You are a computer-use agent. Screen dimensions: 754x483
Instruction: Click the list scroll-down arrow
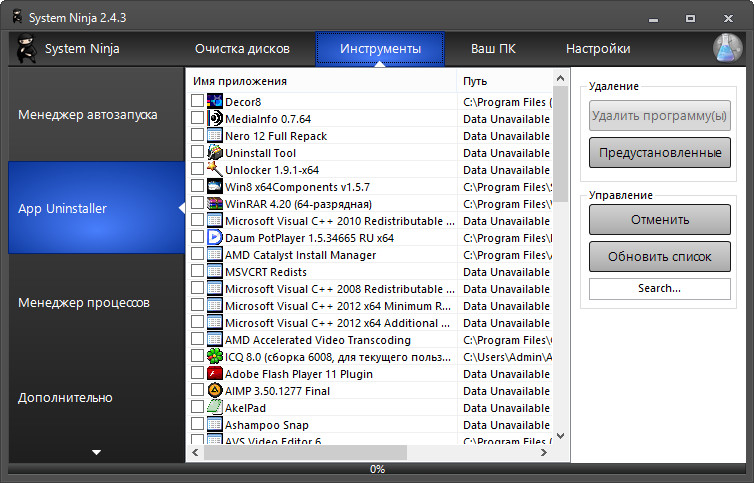(x=560, y=436)
